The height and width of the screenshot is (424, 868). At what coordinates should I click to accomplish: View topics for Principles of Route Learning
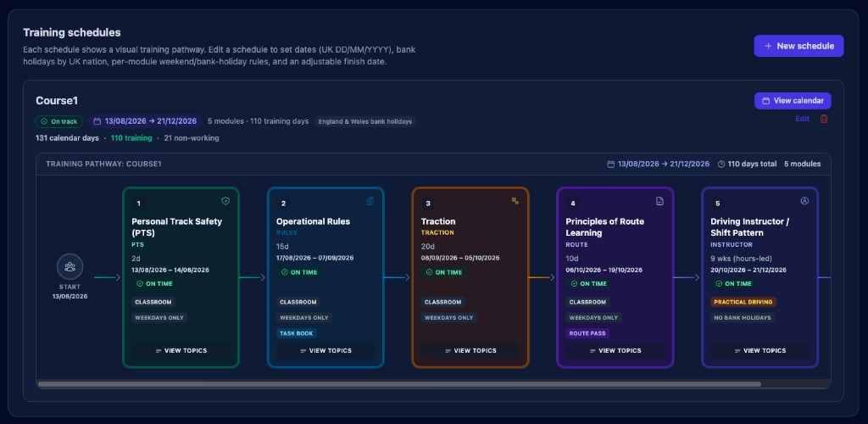(615, 350)
